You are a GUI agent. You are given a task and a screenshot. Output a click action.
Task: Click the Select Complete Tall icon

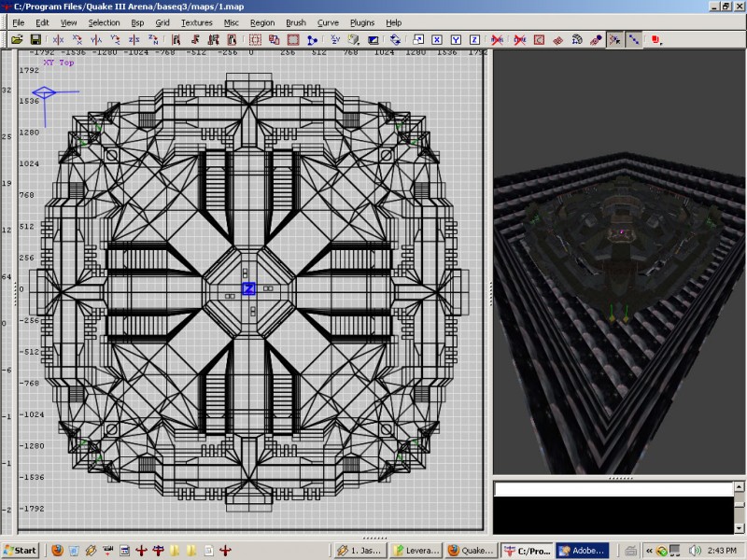(x=176, y=39)
